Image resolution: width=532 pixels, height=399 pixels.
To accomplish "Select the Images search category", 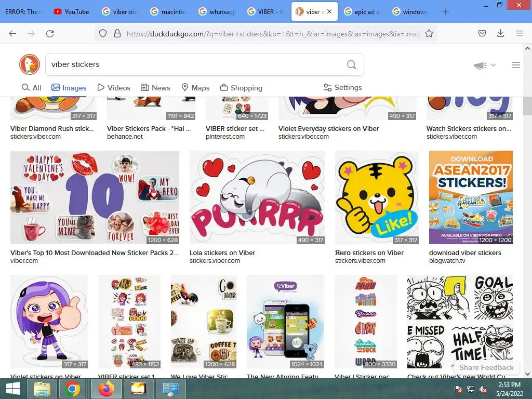I will click(x=69, y=88).
